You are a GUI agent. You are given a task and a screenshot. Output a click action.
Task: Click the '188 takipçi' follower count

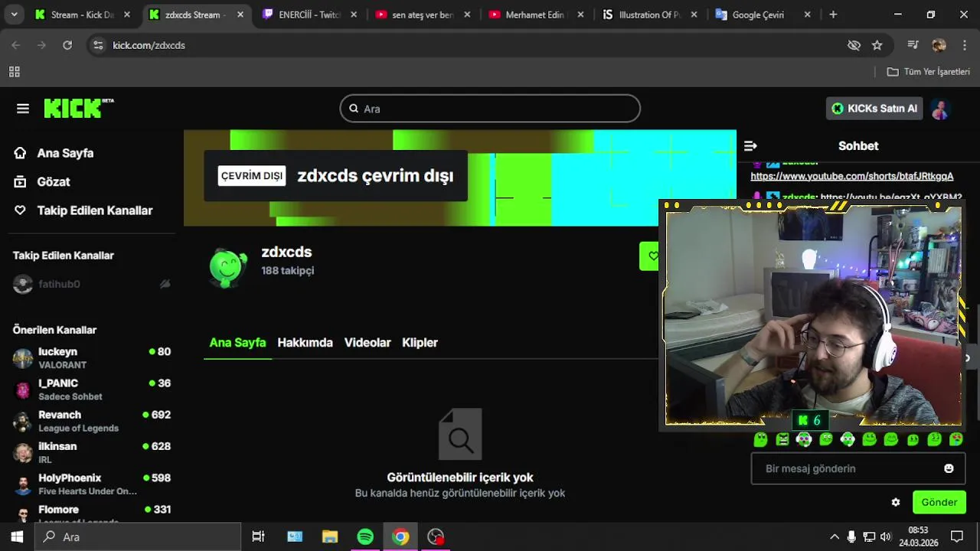(x=287, y=270)
